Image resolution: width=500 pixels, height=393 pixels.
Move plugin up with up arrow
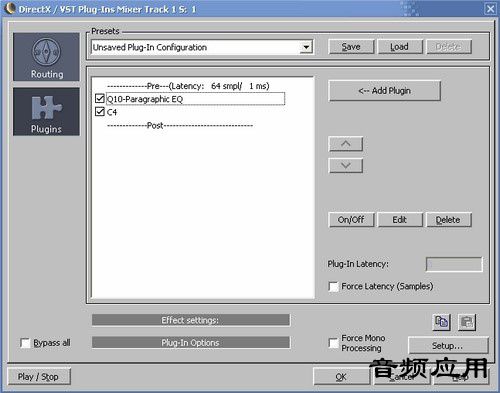point(346,144)
